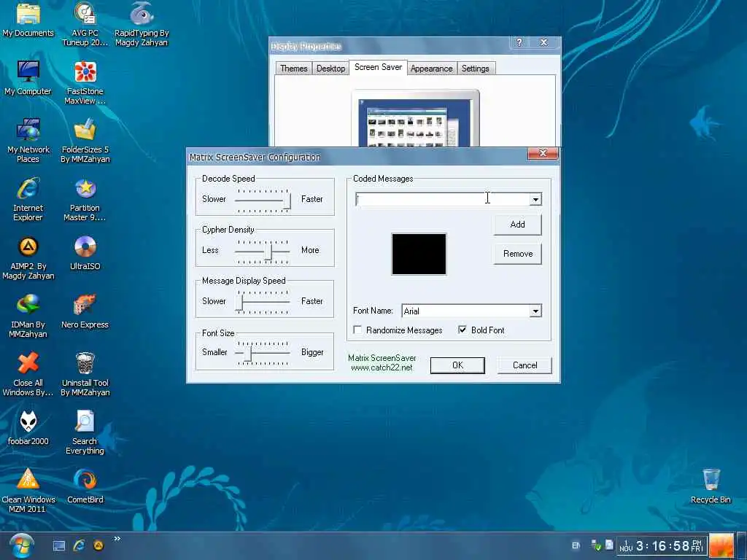747x560 pixels.
Task: Open the Recycle Bin icon
Action: point(711,486)
